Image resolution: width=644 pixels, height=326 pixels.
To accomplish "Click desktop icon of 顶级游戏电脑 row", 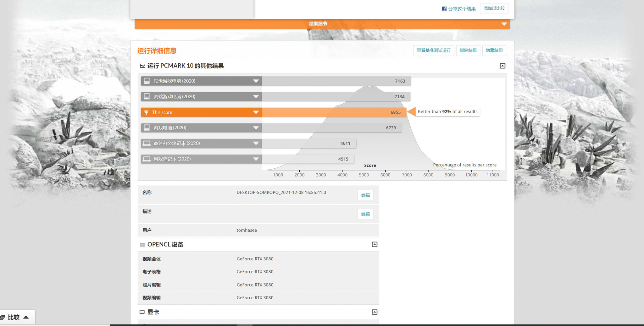I will (147, 81).
